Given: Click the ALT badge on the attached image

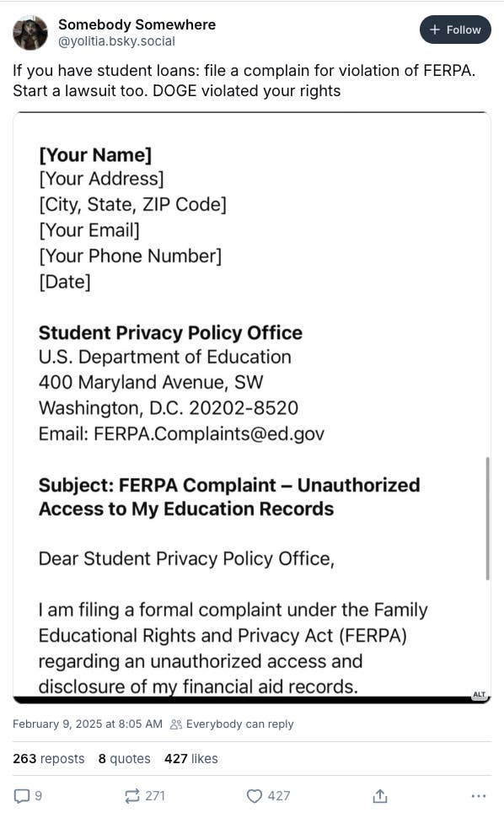Looking at the screenshot, I should tap(480, 693).
